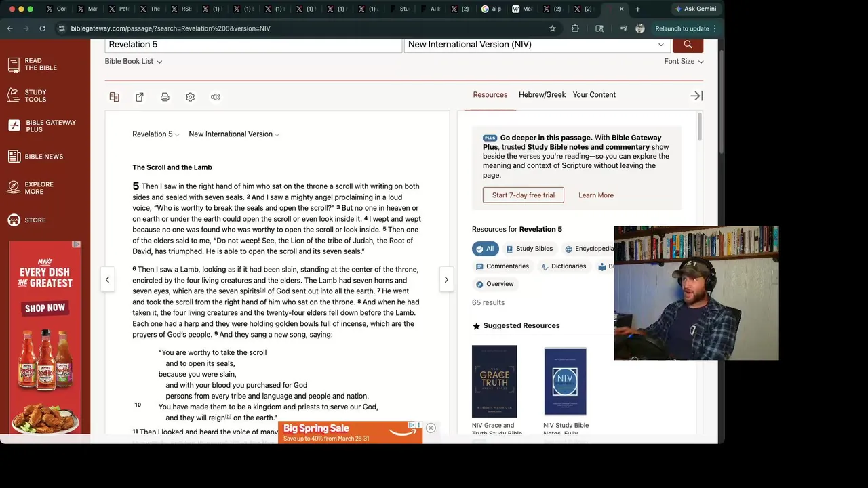868x488 pixels.
Task: Click the browser back arrow
Action: 10,28
